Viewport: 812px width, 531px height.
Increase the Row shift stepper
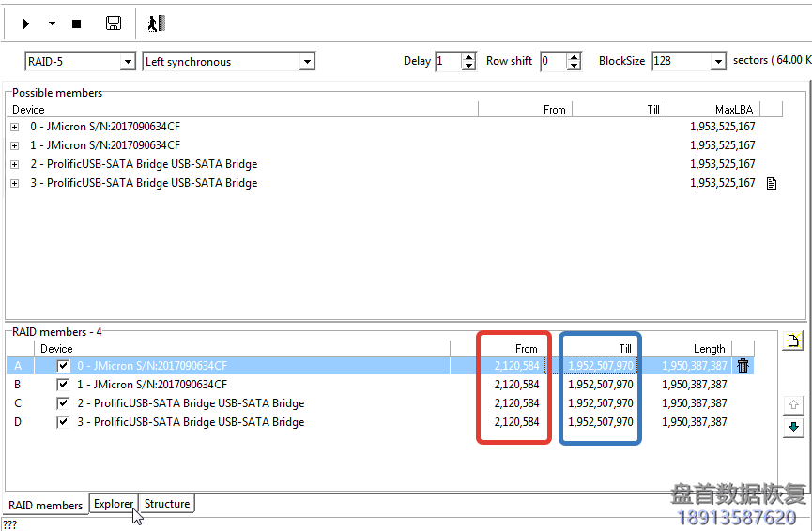pos(574,57)
